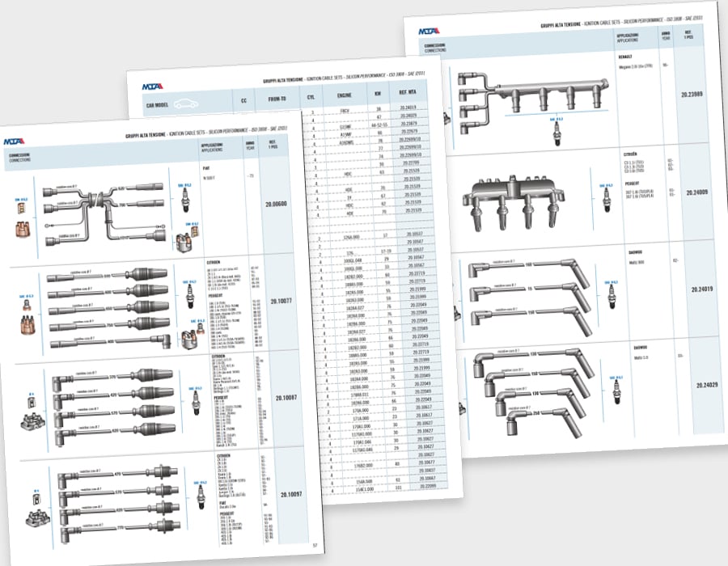
Task: Click the grey distributor cap in the 20.10097 row
Action: click(38, 517)
